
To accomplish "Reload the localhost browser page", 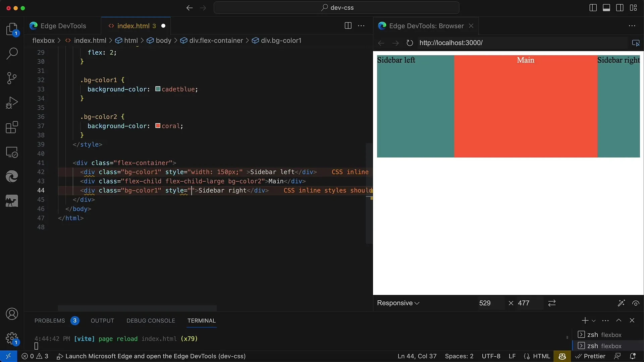I will 410,43.
